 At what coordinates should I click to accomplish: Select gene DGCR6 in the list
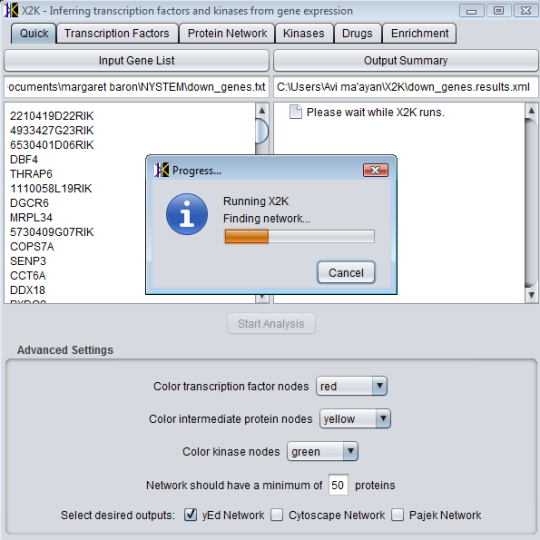(x=29, y=203)
